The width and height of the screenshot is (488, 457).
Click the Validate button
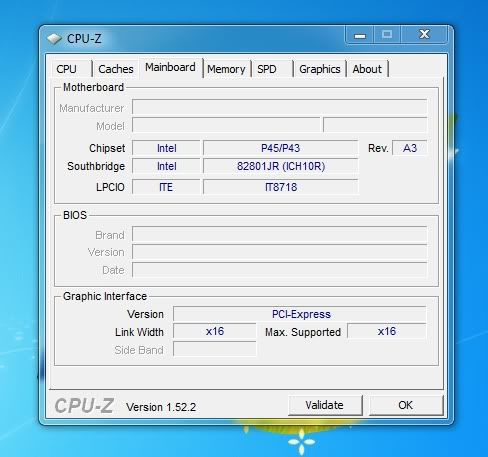[325, 405]
